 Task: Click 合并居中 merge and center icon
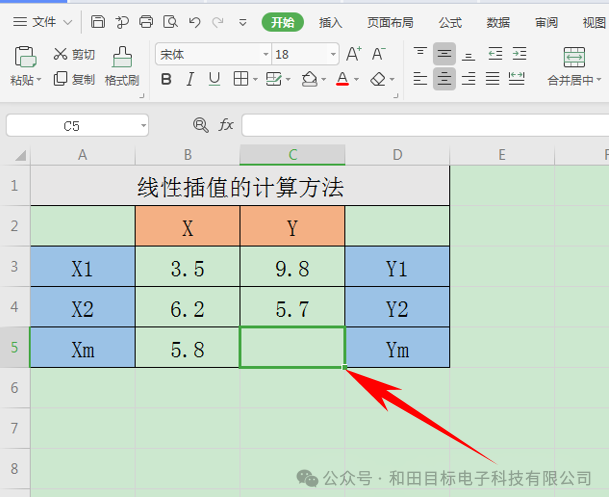pos(574,57)
